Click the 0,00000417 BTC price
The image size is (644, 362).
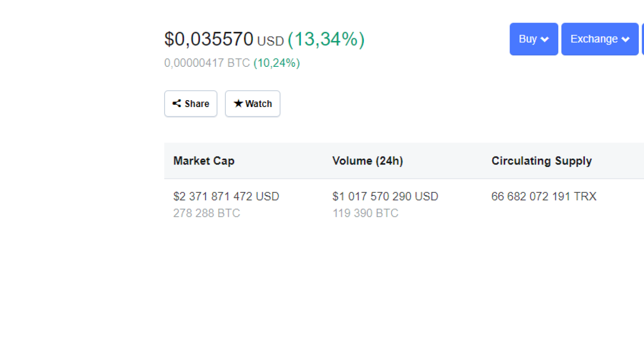[x=207, y=63]
